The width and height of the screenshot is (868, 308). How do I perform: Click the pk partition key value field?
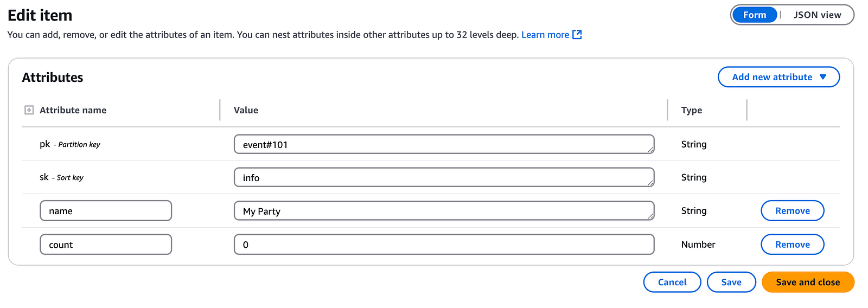click(444, 144)
